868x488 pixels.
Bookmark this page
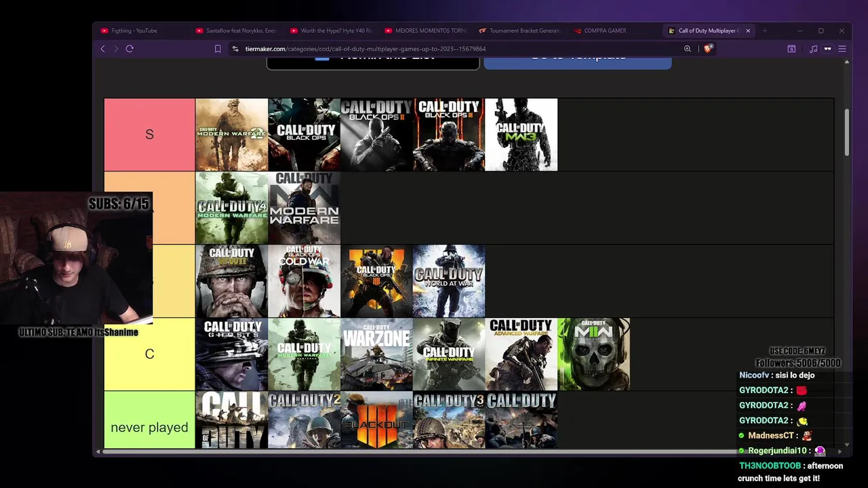(x=218, y=49)
